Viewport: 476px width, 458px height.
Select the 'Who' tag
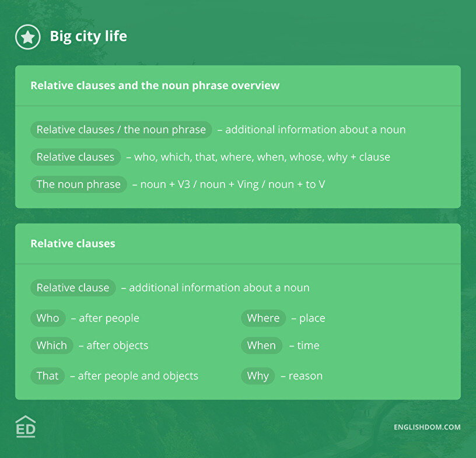(x=48, y=318)
